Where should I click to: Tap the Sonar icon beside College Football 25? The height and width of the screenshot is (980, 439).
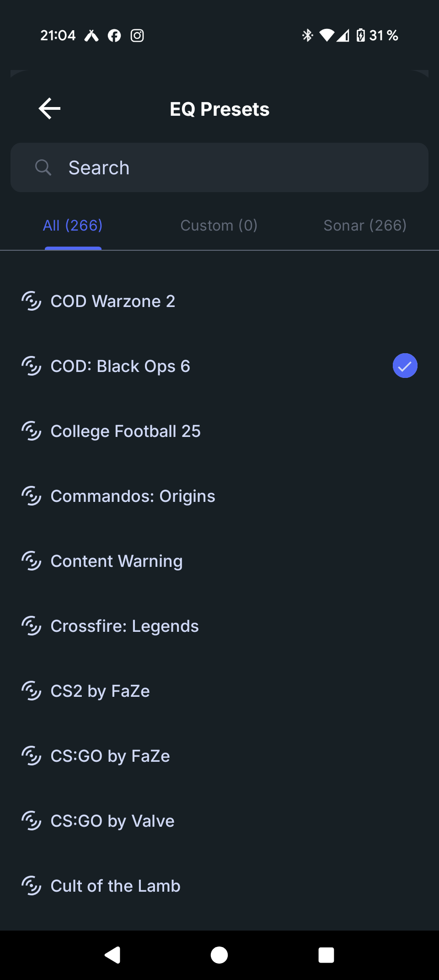(x=32, y=431)
